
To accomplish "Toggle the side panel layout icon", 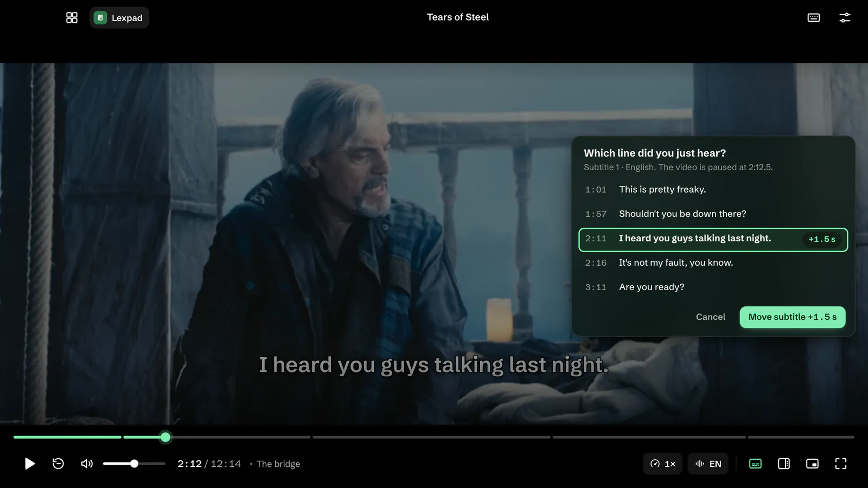I will pyautogui.click(x=784, y=464).
